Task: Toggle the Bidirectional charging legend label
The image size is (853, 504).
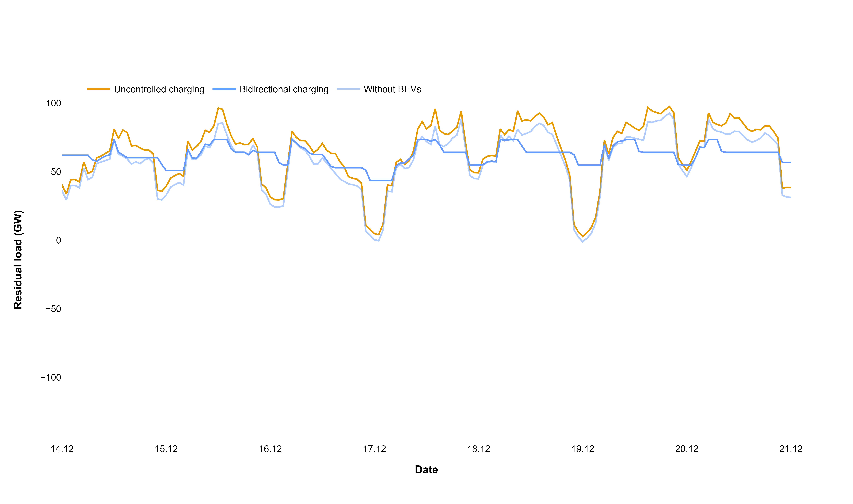Action: tap(284, 89)
